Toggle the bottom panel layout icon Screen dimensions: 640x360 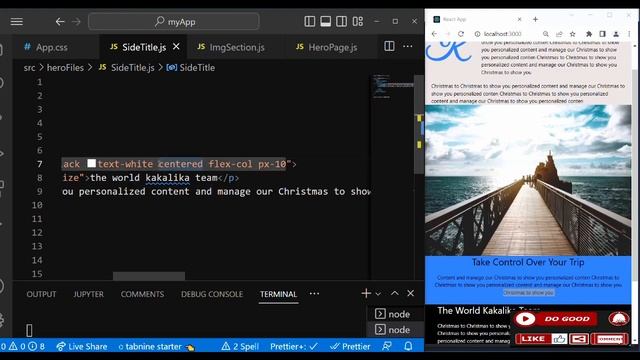point(326,21)
